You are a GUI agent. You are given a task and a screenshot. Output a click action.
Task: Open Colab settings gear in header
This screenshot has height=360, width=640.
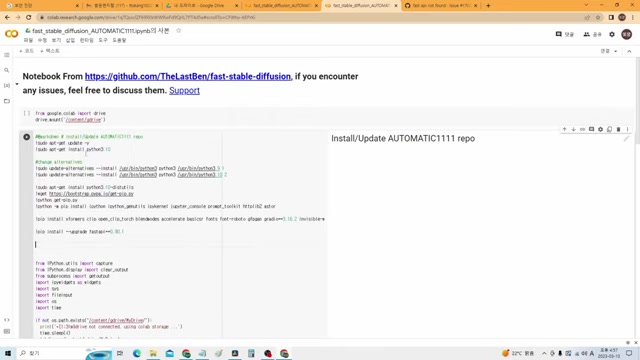pos(612,34)
